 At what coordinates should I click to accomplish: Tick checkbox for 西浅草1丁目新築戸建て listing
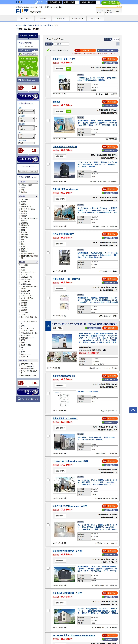[x=48, y=253]
